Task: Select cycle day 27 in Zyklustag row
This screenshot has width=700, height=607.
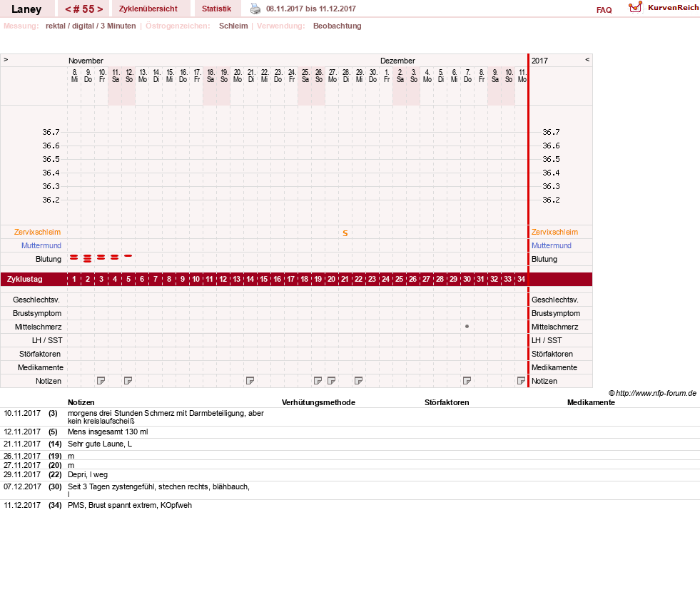Action: (426, 279)
